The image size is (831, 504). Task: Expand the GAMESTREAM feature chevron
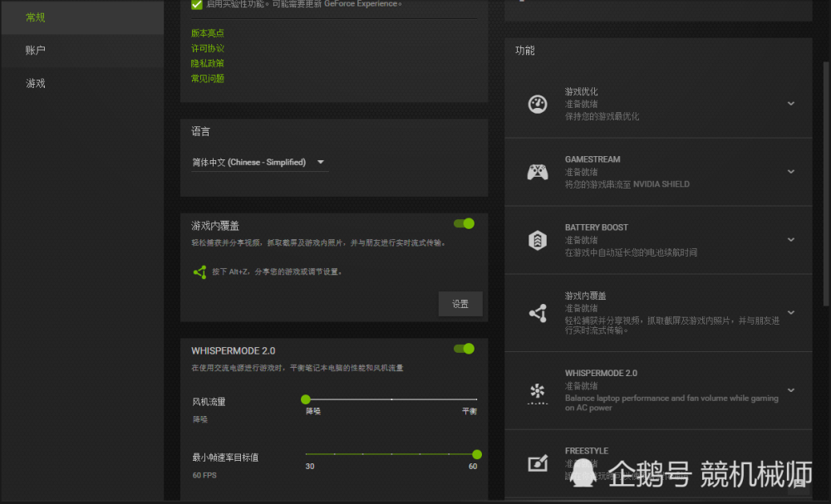pos(791,172)
